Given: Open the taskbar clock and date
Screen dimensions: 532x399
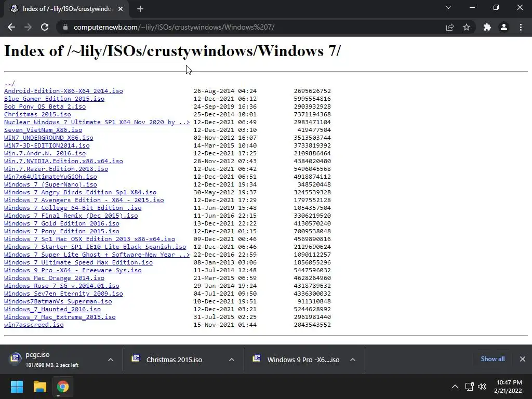Looking at the screenshot, I should (x=508, y=387).
